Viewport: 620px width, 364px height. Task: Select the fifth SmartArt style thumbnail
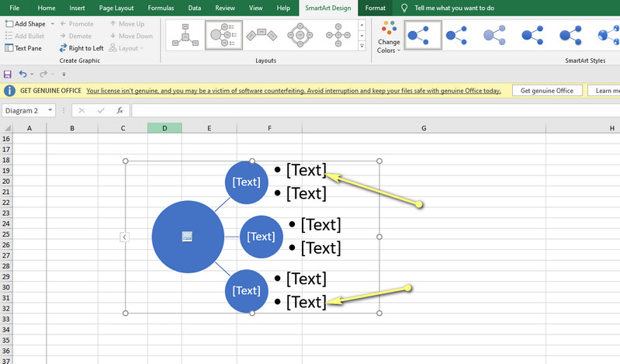(x=570, y=35)
